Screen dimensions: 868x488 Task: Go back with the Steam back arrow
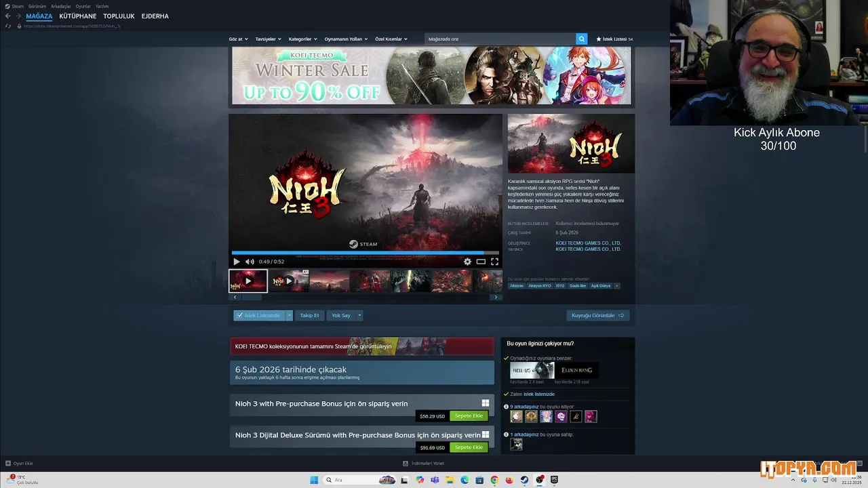point(8,16)
